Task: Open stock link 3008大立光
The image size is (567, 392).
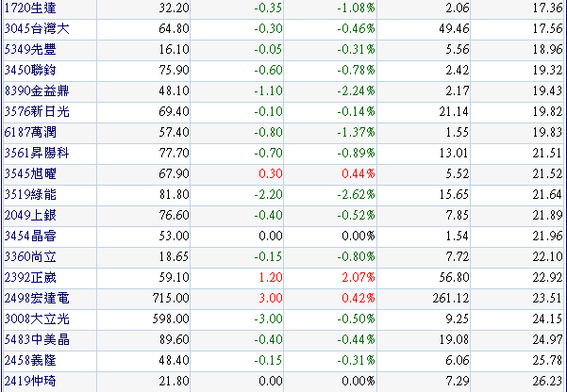Action: [37, 319]
